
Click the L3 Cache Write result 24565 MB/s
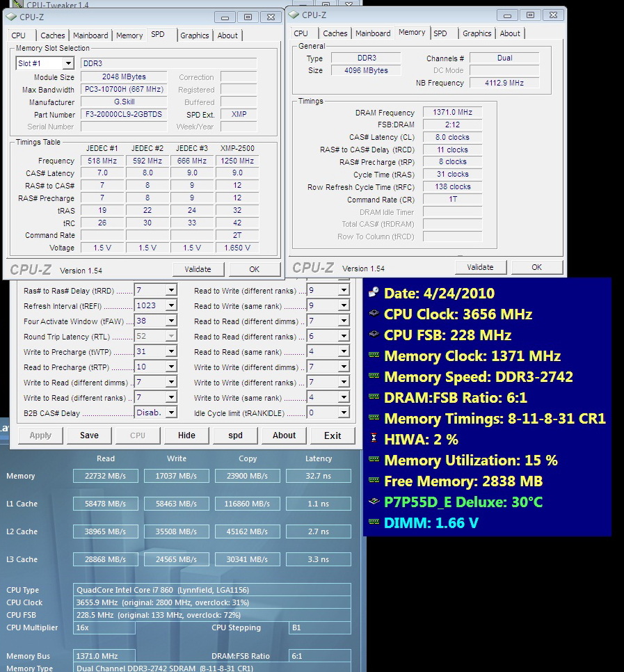click(176, 560)
